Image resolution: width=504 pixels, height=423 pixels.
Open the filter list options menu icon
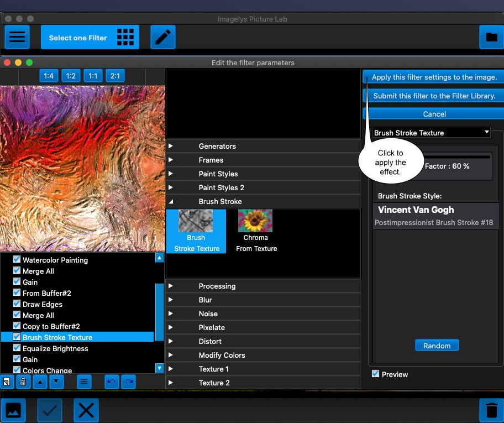[x=84, y=382]
